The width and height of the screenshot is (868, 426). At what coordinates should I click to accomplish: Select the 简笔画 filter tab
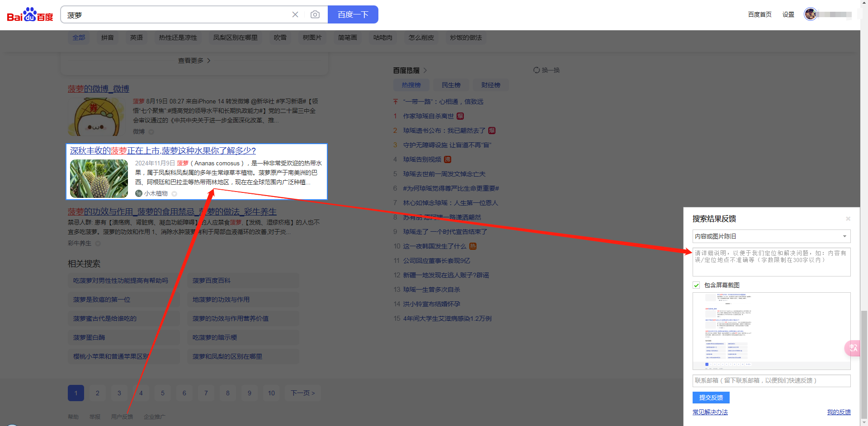click(348, 37)
